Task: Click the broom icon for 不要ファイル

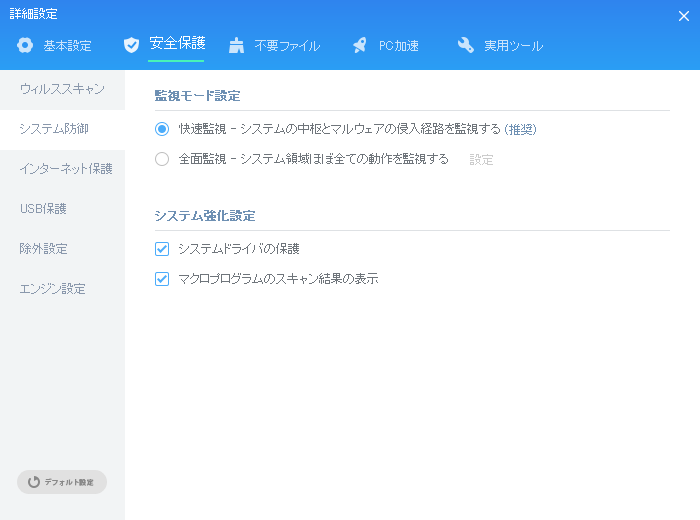Action: (x=236, y=45)
